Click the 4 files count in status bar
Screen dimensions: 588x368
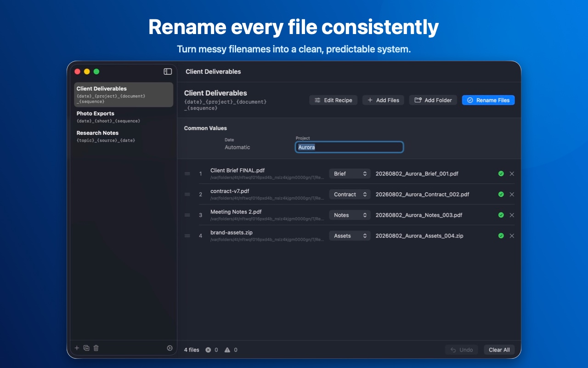[192, 350]
